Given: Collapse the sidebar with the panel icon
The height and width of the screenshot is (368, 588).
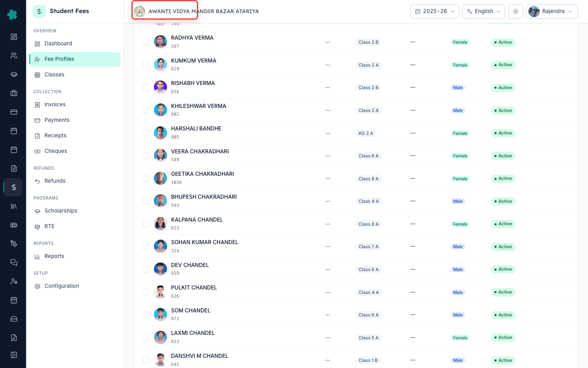Looking at the screenshot, I should (x=14, y=355).
